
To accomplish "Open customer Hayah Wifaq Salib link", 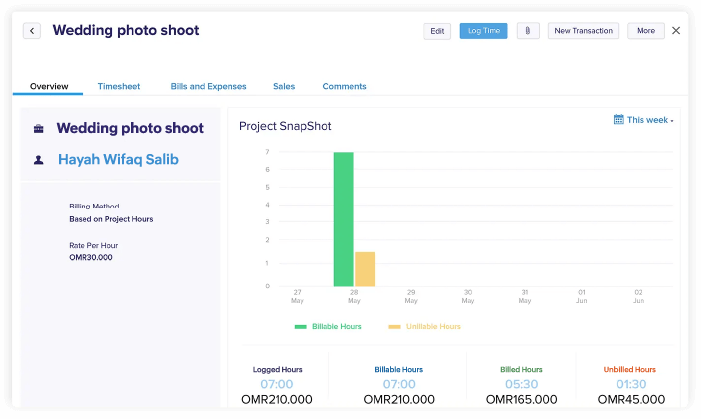I will tap(118, 160).
